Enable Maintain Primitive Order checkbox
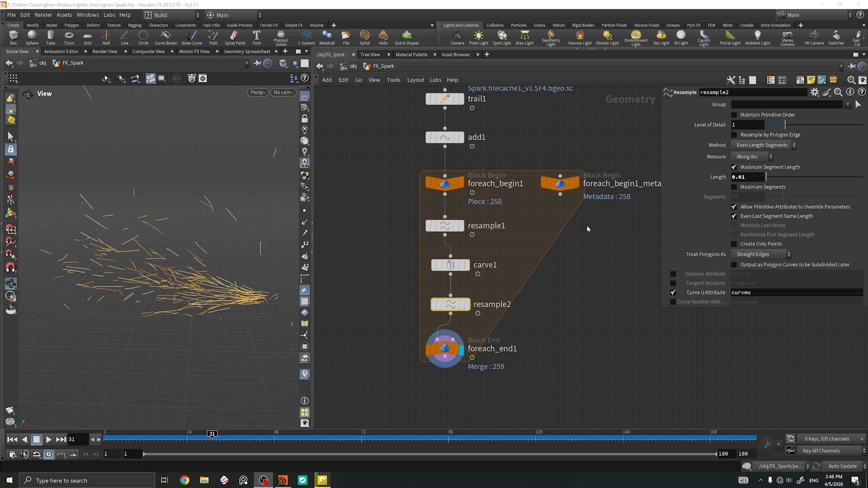Image resolution: width=868 pixels, height=488 pixels. point(734,115)
